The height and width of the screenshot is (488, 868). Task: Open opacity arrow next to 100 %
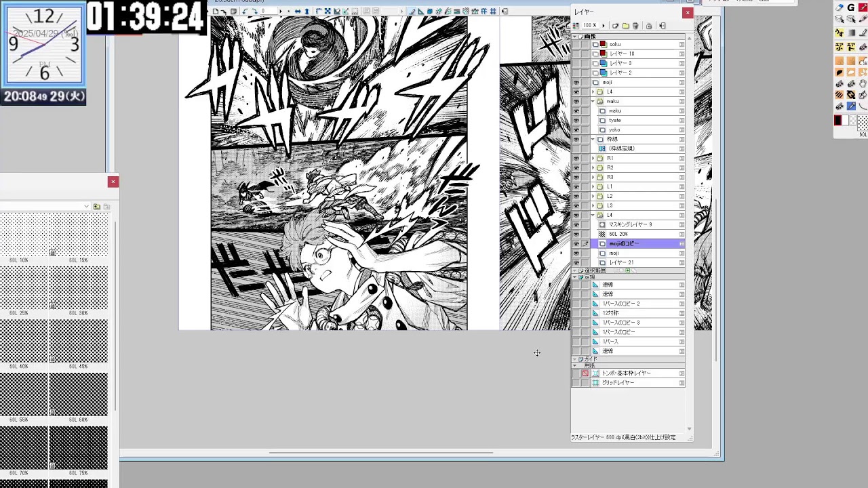click(x=604, y=26)
